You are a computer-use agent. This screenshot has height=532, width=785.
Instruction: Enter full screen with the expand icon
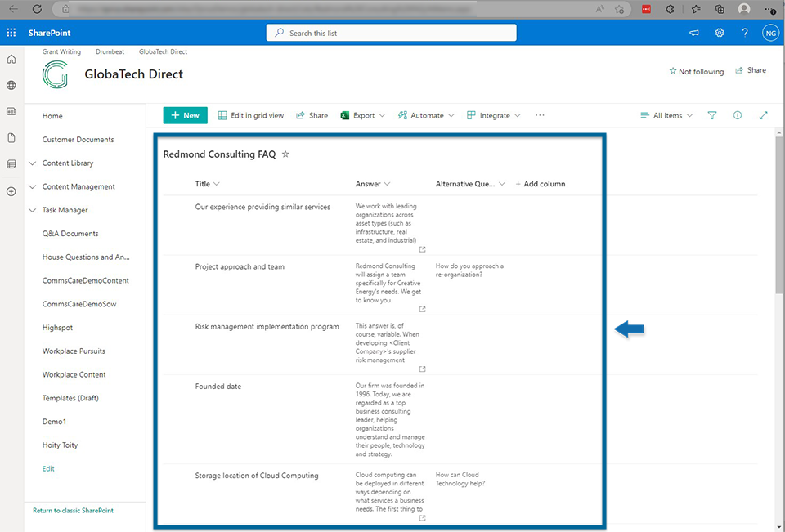pos(763,115)
